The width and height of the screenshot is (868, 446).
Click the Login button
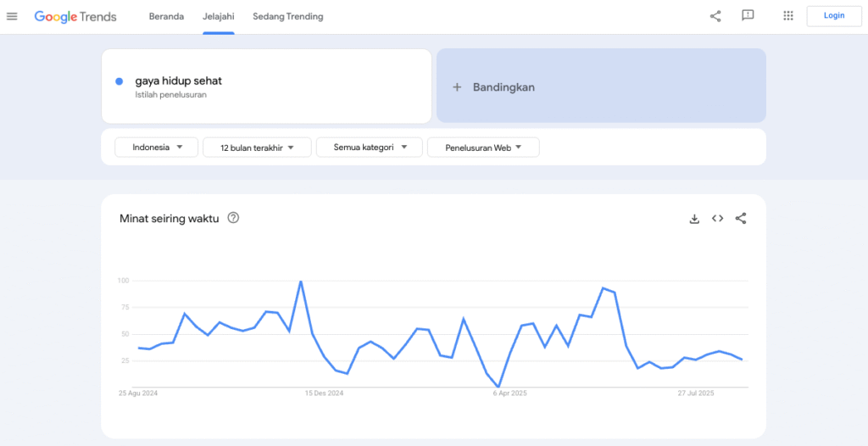point(834,16)
